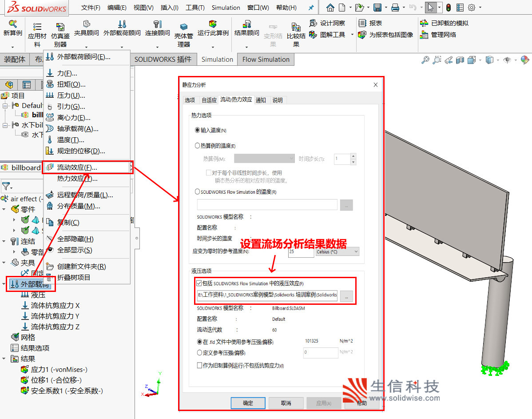Open the Celsius (°C) unit dropdown
Image resolution: width=532 pixels, height=419 pixels.
[337, 251]
